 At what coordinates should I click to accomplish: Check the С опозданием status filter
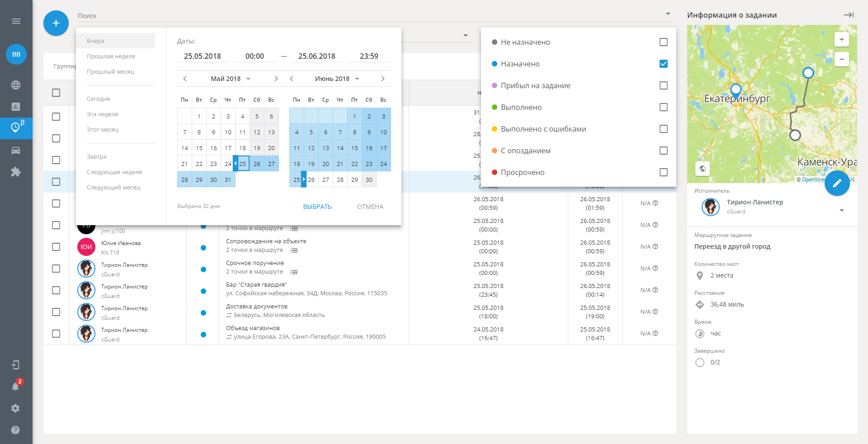tap(664, 151)
